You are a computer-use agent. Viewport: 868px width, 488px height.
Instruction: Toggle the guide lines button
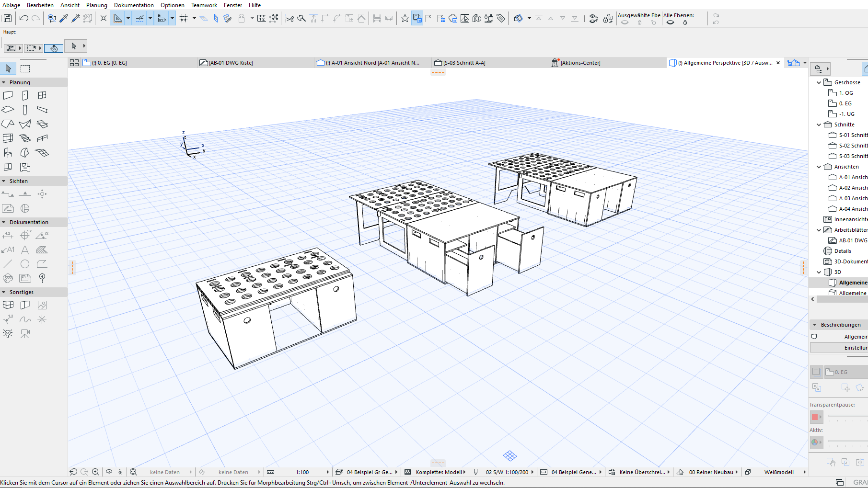coord(118,18)
